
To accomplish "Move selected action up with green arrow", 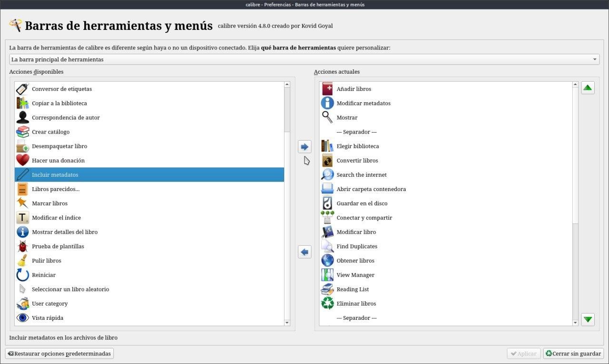I will pos(588,88).
